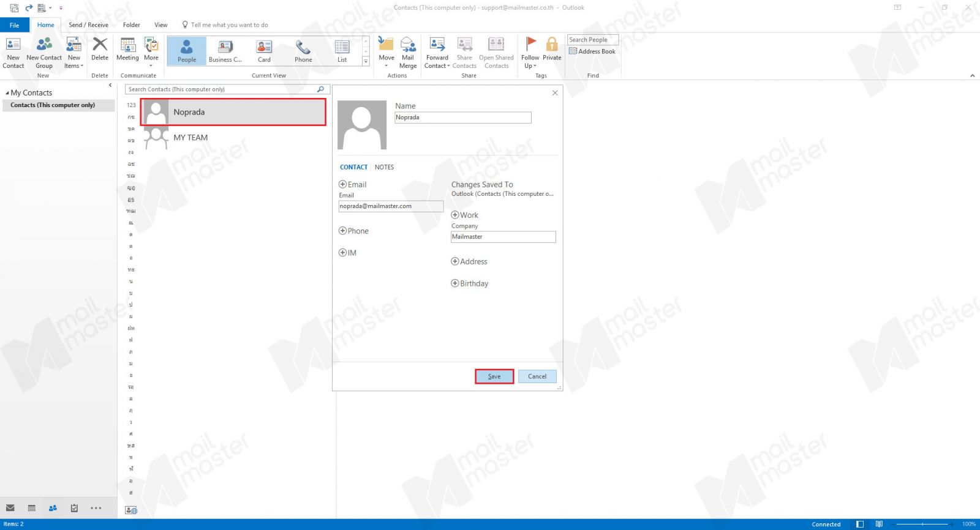Switch to Business Card view
Screen dimensions: 980x530
[225, 51]
